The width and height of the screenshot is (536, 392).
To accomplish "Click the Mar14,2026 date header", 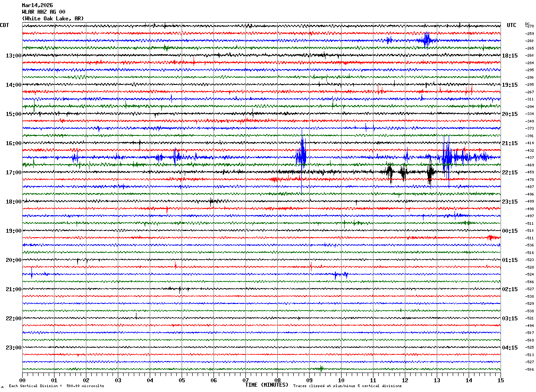I will pos(37,5).
